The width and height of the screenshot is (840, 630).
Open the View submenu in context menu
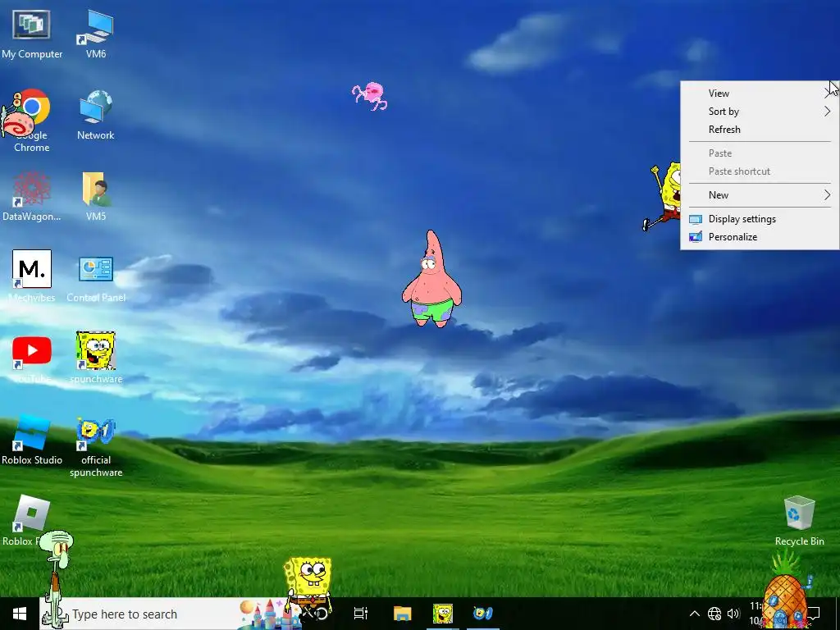click(x=760, y=94)
